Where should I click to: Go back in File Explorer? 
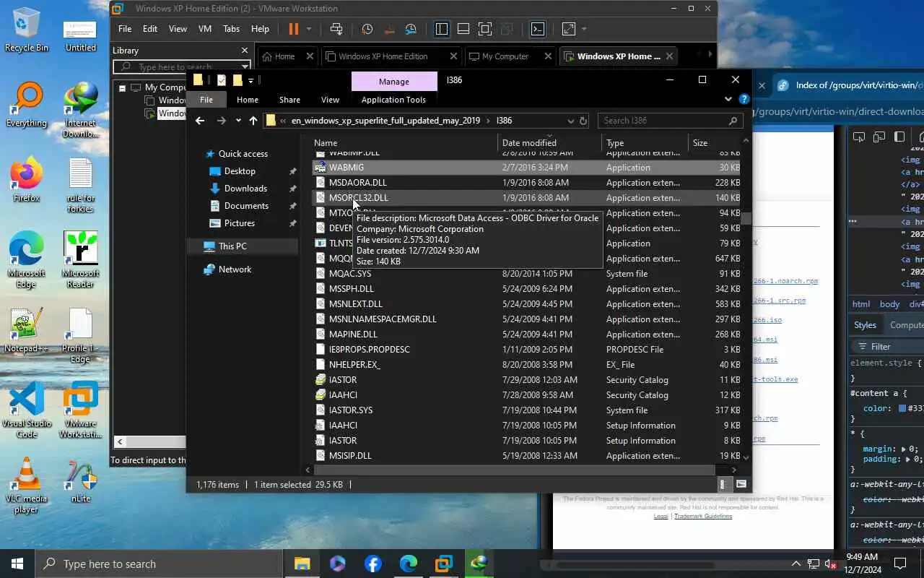click(x=200, y=121)
